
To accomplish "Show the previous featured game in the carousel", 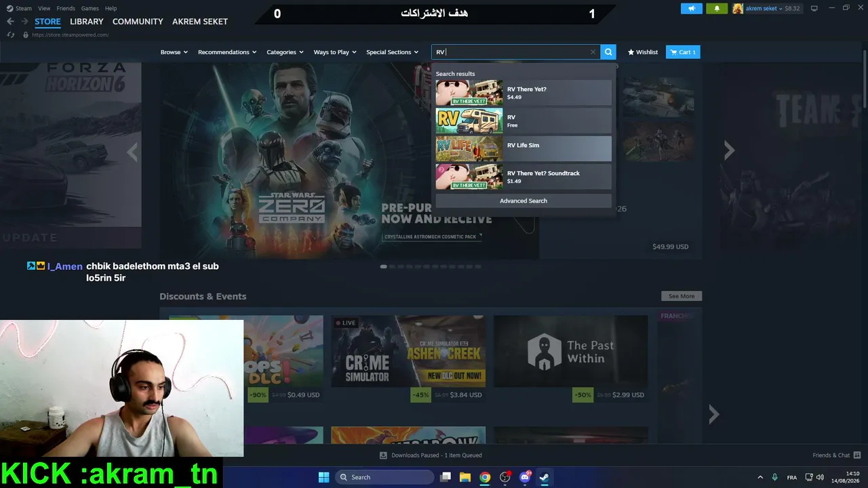I will tap(132, 152).
